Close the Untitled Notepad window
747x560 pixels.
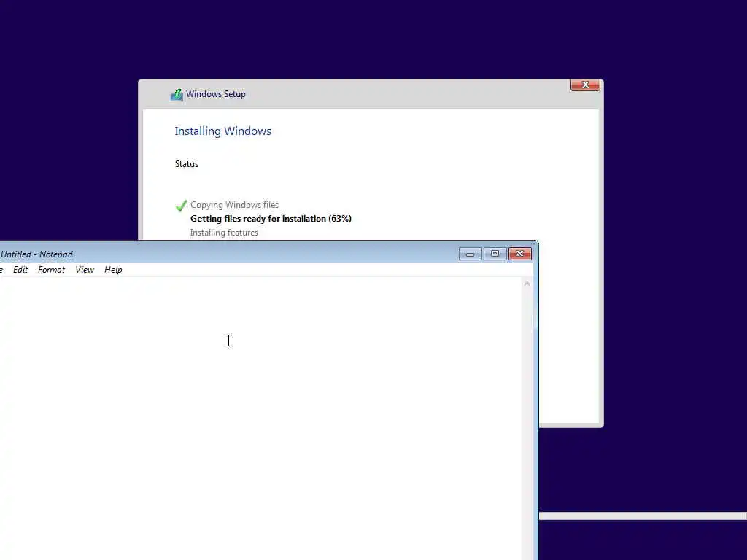pyautogui.click(x=519, y=254)
